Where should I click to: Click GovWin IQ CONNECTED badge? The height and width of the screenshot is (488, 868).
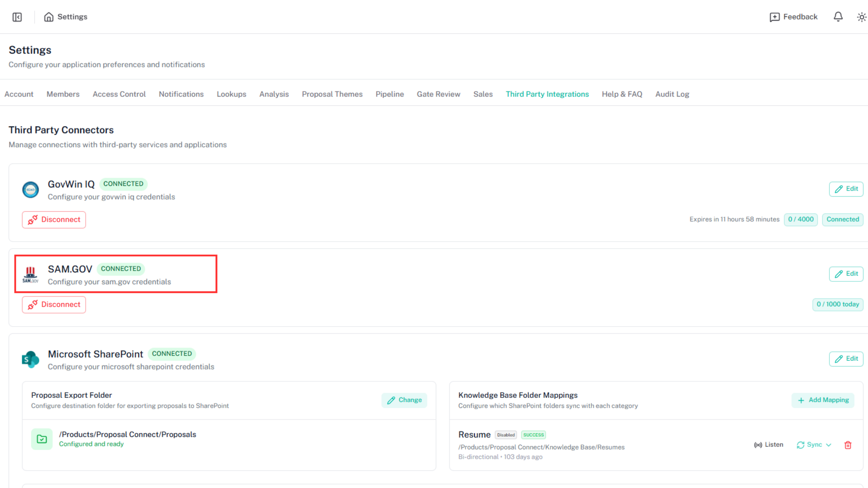pos(123,184)
